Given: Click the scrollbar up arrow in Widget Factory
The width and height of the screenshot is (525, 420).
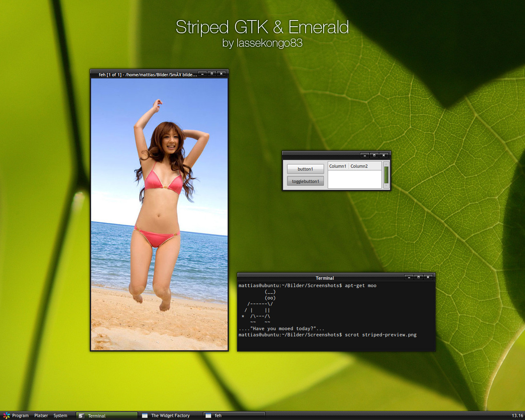Looking at the screenshot, I should 386,164.
